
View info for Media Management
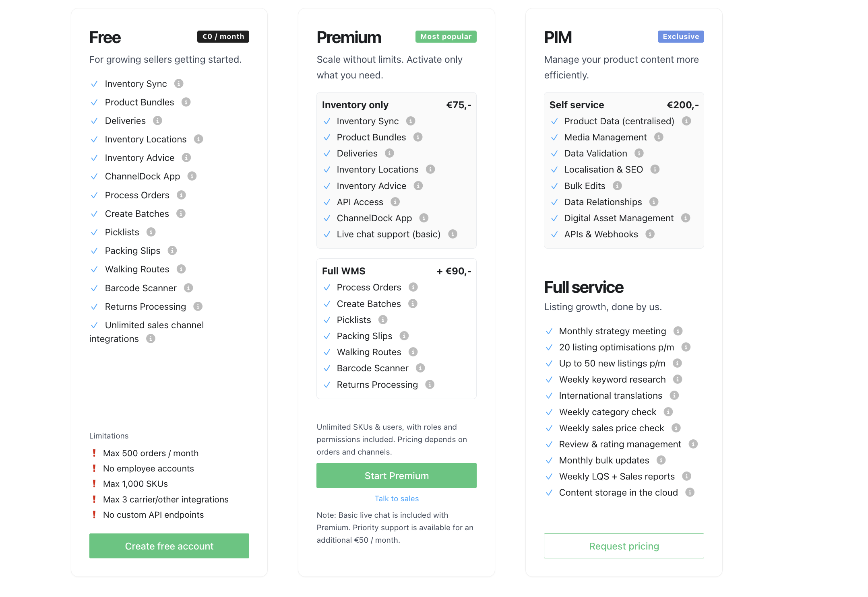(659, 137)
